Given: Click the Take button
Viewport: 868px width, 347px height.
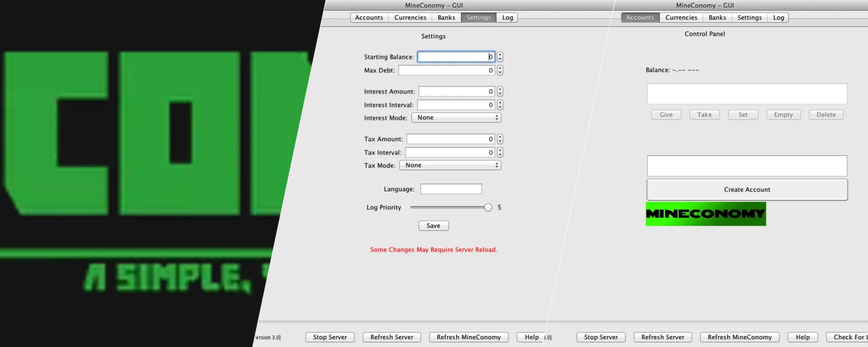Looking at the screenshot, I should point(705,115).
